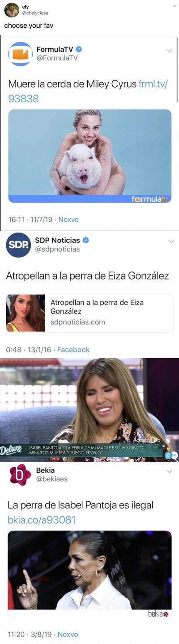This screenshot has height=644, width=179.
Task: Click ely's profile avatar
Action: tap(11, 10)
